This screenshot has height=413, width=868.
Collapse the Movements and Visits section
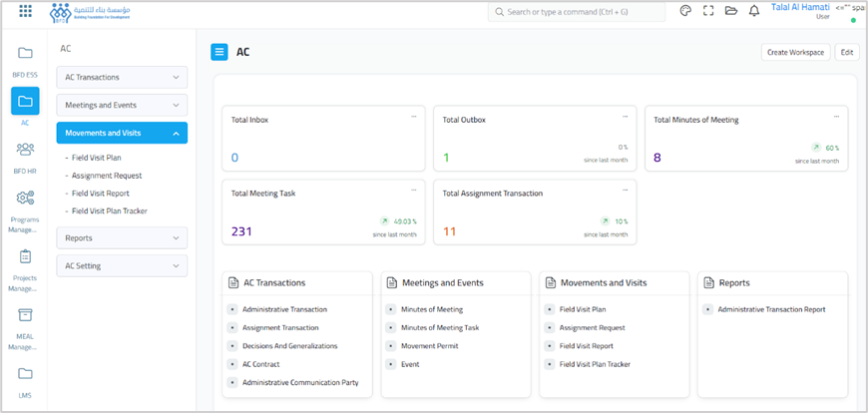[x=122, y=133]
